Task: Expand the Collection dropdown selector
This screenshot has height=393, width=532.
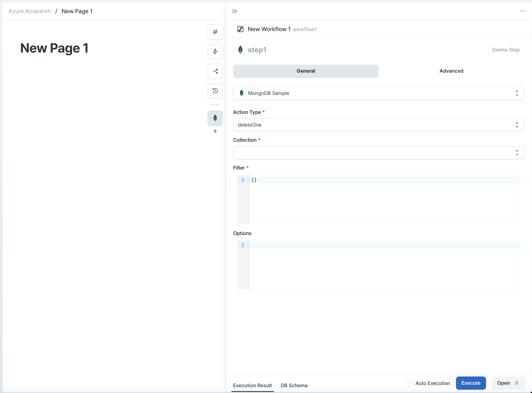Action: coord(517,152)
